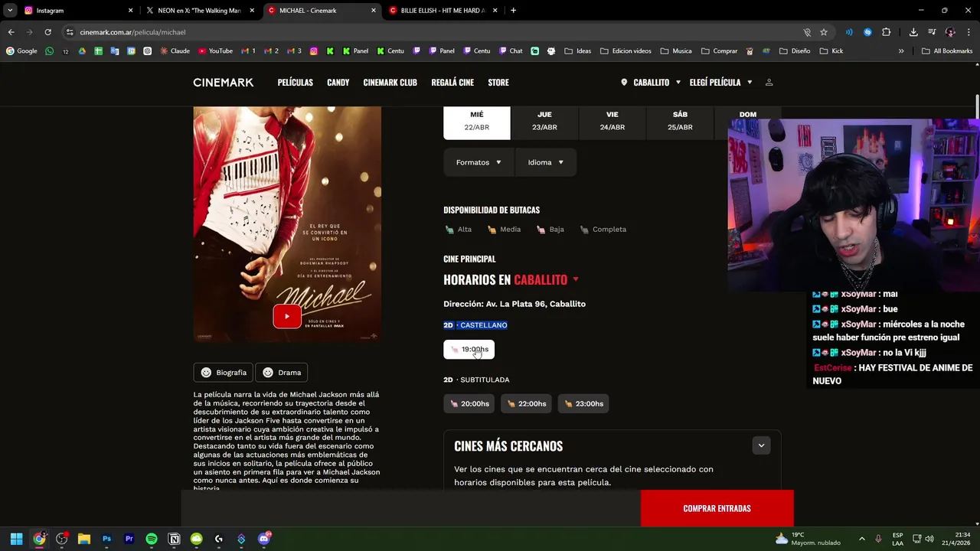This screenshot has width=980, height=551.
Task: Open Photoshop from the taskbar
Action: pyautogui.click(x=106, y=539)
